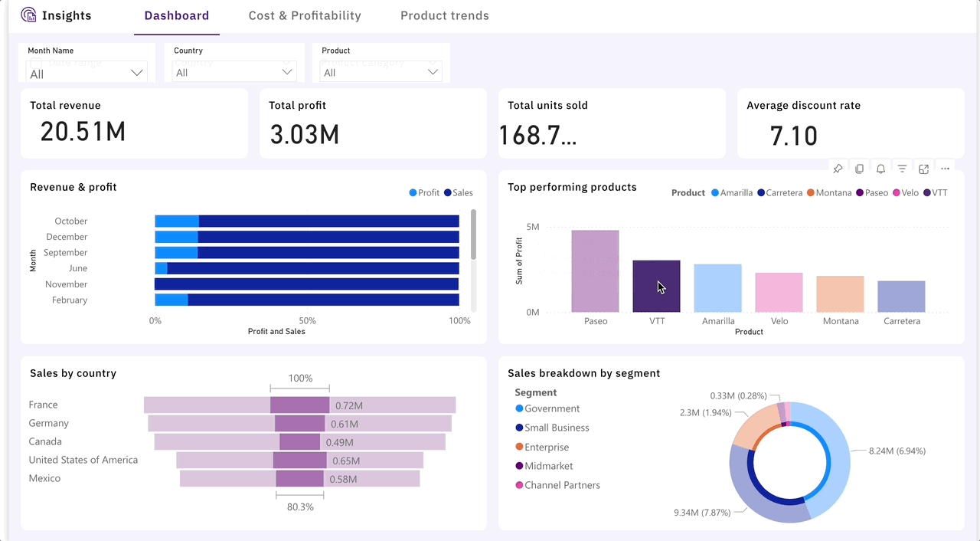
Task: Switch to the Cost & Profitability tab
Action: pos(305,15)
